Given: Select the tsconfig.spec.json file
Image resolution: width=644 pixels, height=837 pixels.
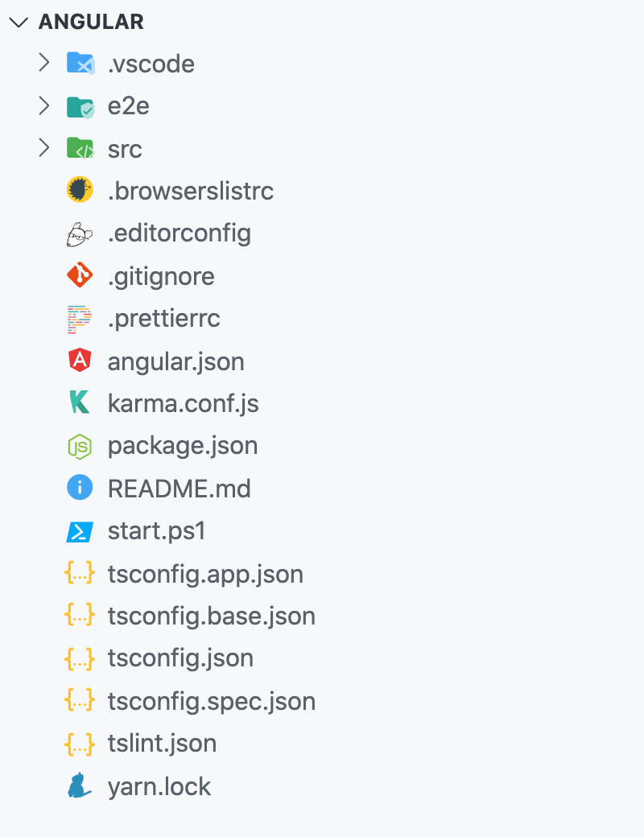Looking at the screenshot, I should [211, 701].
